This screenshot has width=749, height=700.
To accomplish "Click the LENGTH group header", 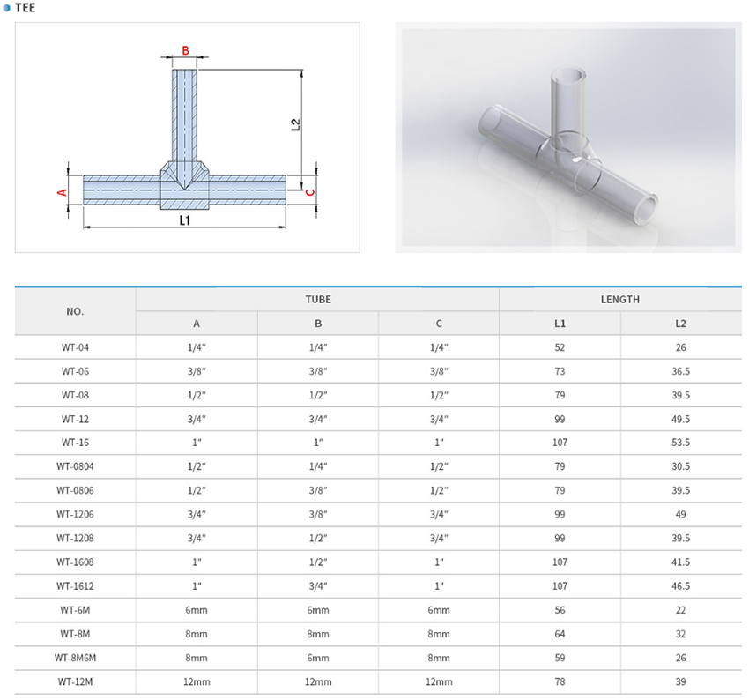I will tap(620, 300).
